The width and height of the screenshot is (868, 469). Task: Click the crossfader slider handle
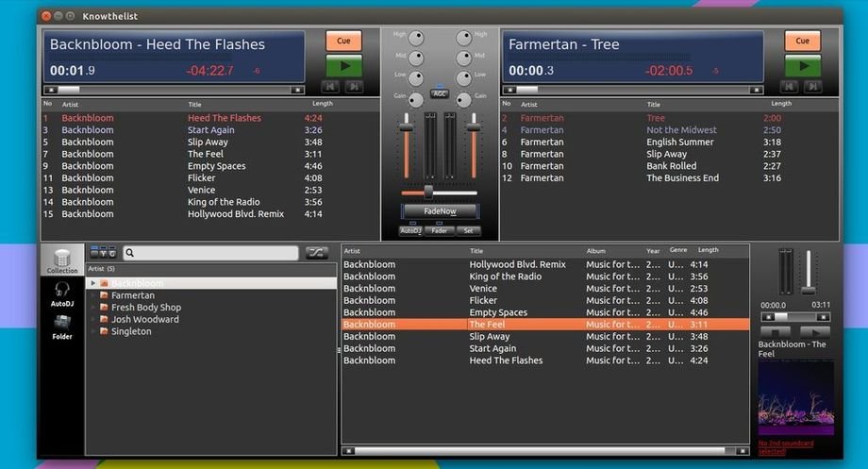pyautogui.click(x=429, y=192)
